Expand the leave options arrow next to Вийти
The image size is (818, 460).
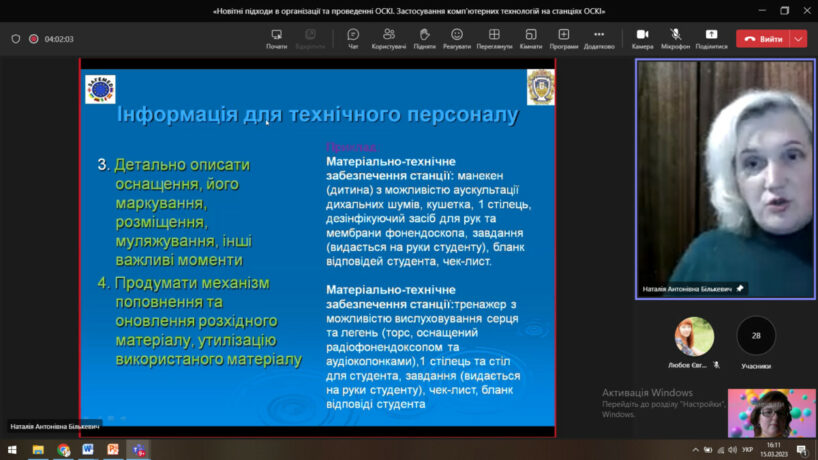[x=798, y=39]
